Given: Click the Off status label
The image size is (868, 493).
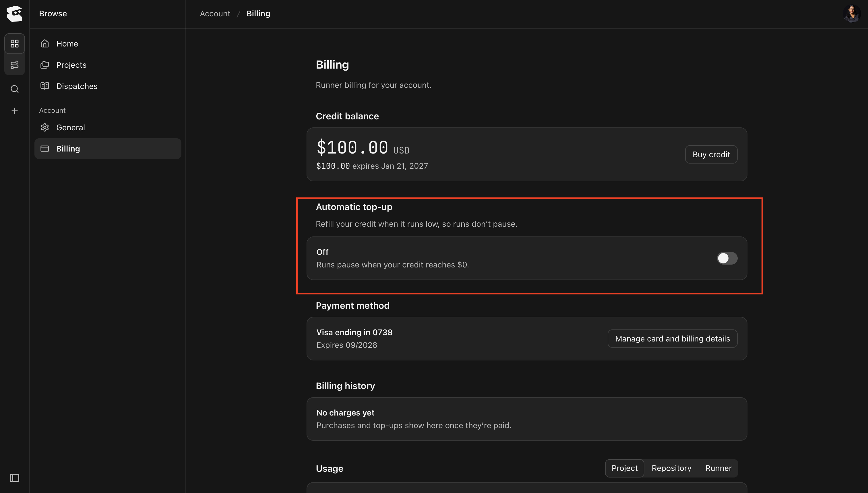Looking at the screenshot, I should pyautogui.click(x=322, y=252).
